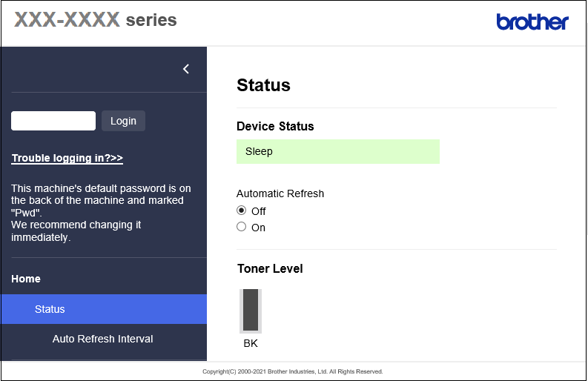The width and height of the screenshot is (588, 381).
Task: Click the Sleep device status box
Action: click(x=337, y=151)
